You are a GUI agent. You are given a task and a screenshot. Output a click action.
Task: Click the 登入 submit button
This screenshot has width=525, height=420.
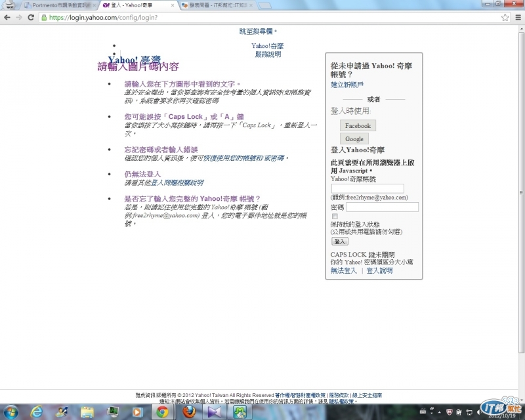click(x=339, y=241)
